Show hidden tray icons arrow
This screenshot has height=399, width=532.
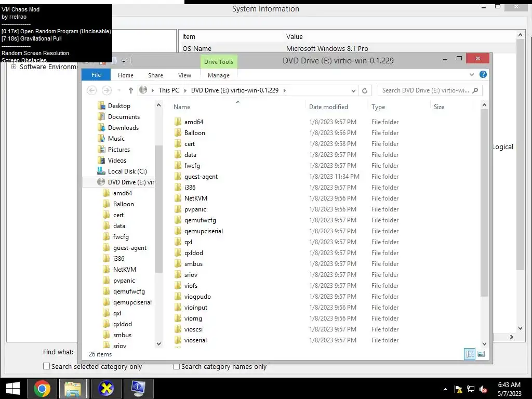click(x=445, y=390)
